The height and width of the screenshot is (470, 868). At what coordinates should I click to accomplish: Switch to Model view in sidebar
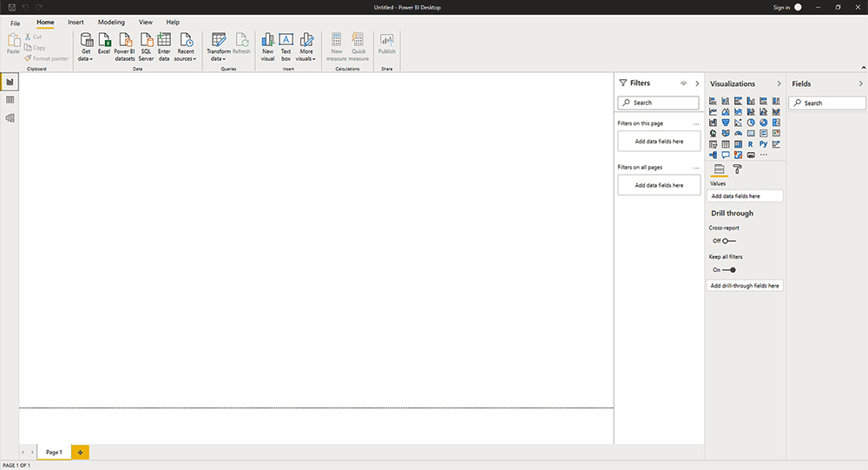point(10,118)
